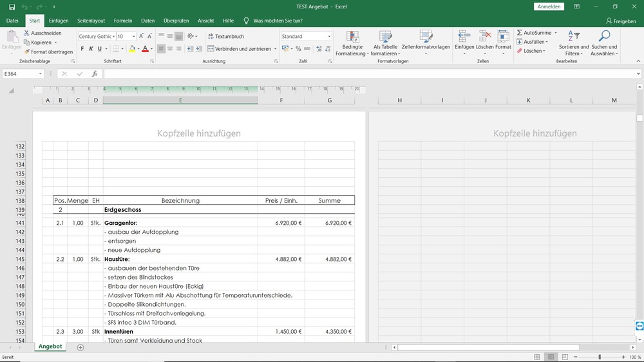Screen dimensions: 644x362
Task: Enable Textumbruch wrap text
Action: point(225,37)
